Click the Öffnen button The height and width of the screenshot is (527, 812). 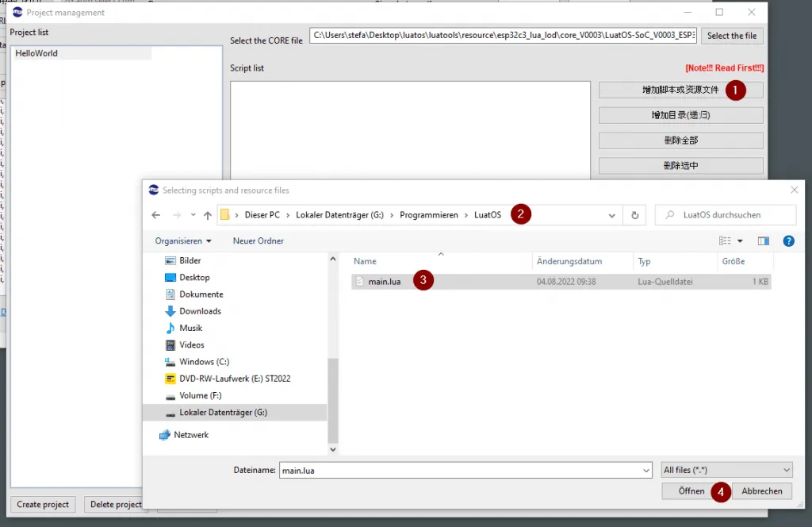691,491
